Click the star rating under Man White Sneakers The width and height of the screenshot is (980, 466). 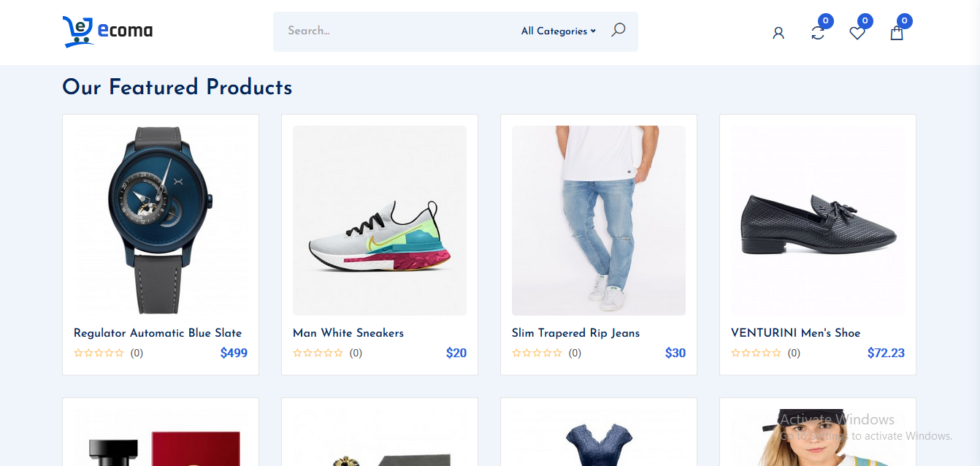(318, 353)
